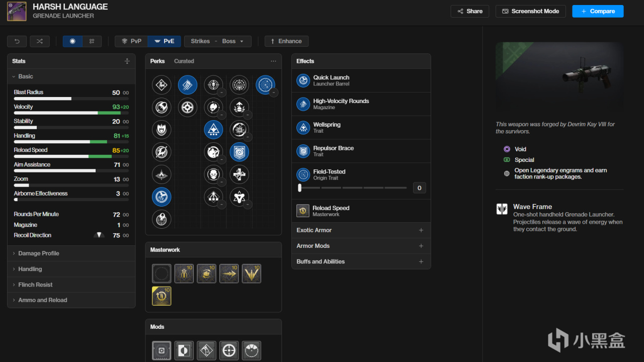This screenshot has width=644, height=362.
Task: Click the Harsh Language weapon thumbnail icon
Action: [x=17, y=11]
